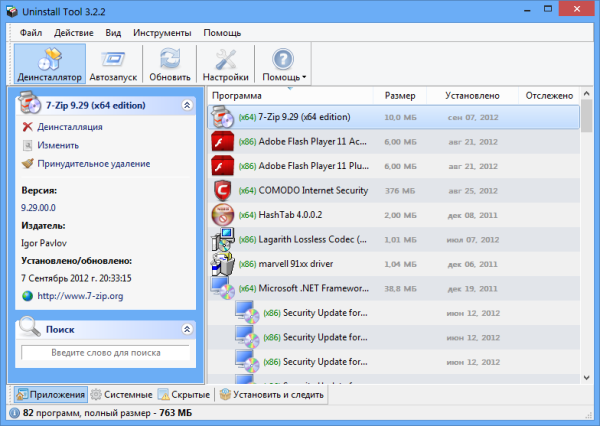The image size is (600, 426).
Task: Click the Изменить link
Action: click(58, 145)
